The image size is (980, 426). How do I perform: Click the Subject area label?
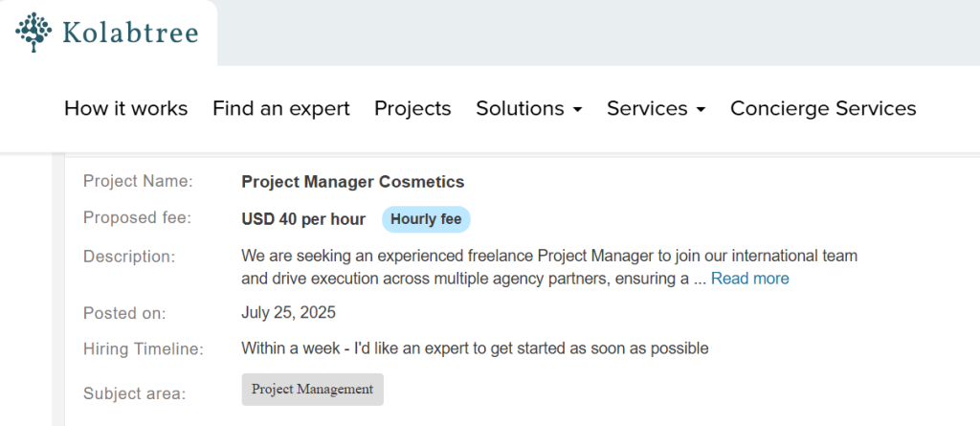tap(134, 392)
